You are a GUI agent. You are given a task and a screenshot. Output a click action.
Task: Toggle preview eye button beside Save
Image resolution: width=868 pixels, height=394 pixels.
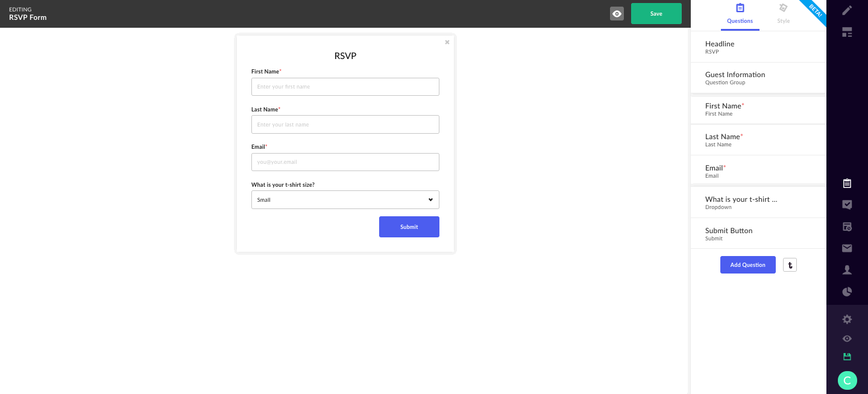tap(617, 14)
